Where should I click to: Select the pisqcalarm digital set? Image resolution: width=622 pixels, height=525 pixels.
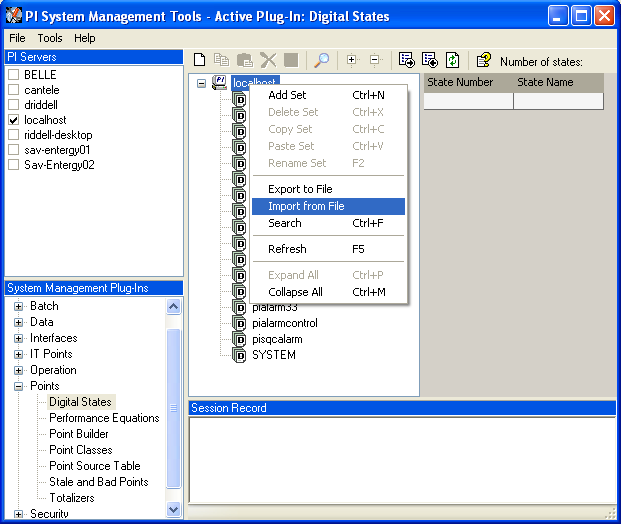(277, 339)
